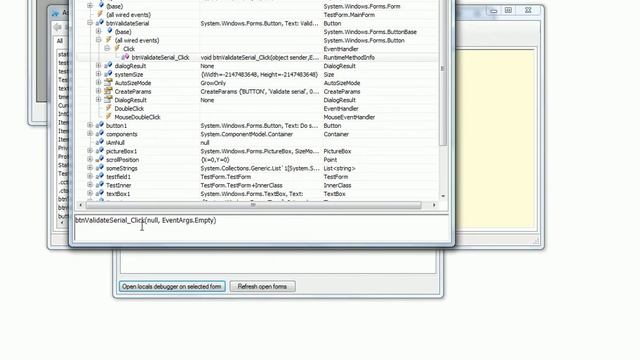Collapse the Click event node
The width and height of the screenshot is (640, 360).
107,49
